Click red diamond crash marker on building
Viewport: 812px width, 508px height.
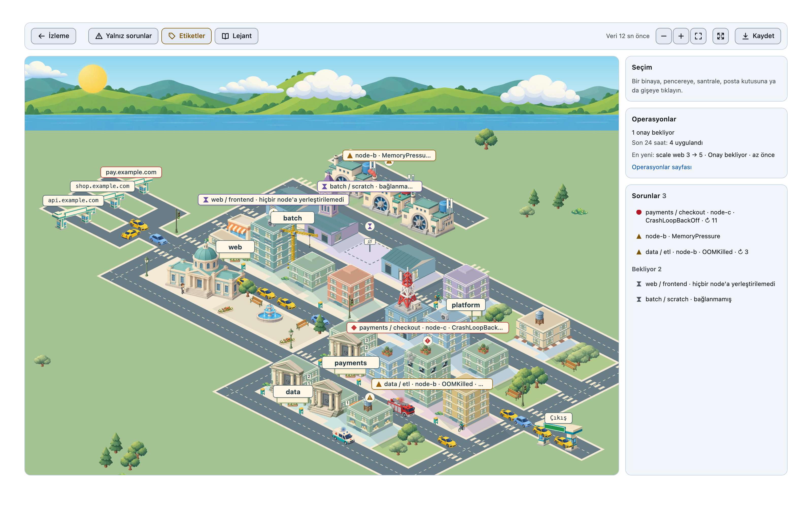427,341
